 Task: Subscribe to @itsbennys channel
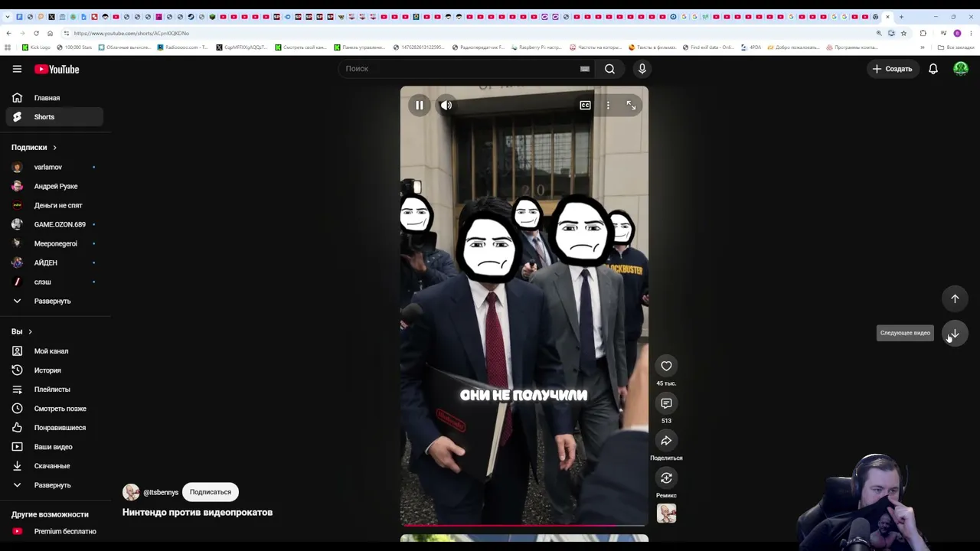(x=211, y=492)
